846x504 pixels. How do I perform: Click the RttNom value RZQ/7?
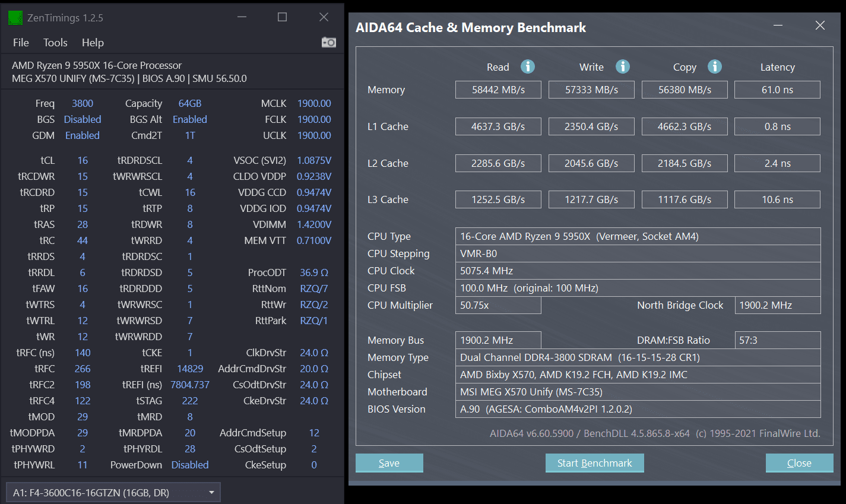(x=314, y=289)
